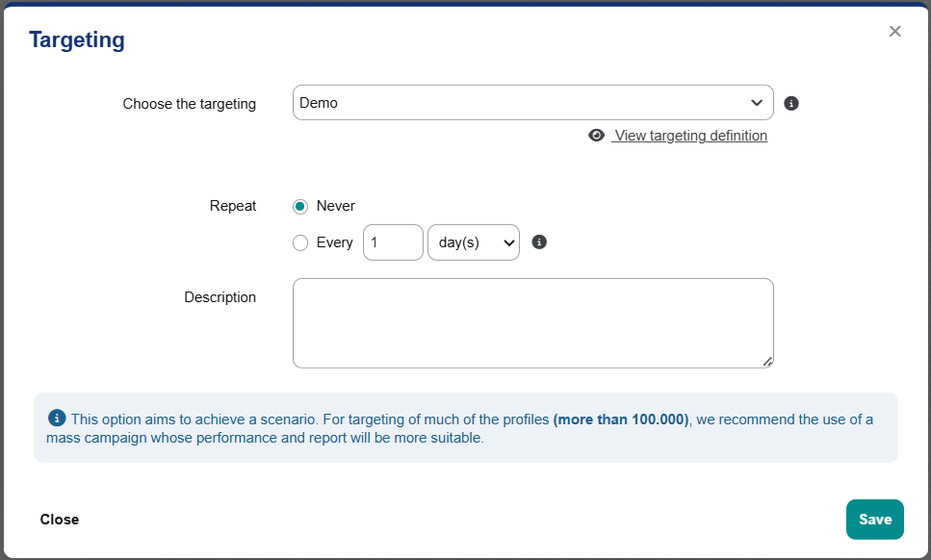
Task: Select the Never repeat radio button
Action: coord(300,207)
